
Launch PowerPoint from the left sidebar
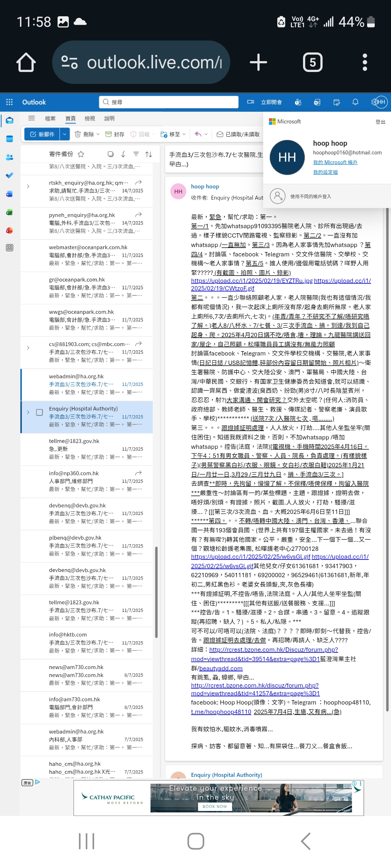pyautogui.click(x=9, y=230)
